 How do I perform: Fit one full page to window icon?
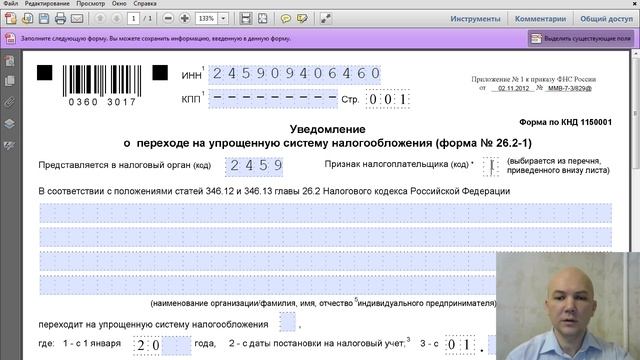point(262,18)
